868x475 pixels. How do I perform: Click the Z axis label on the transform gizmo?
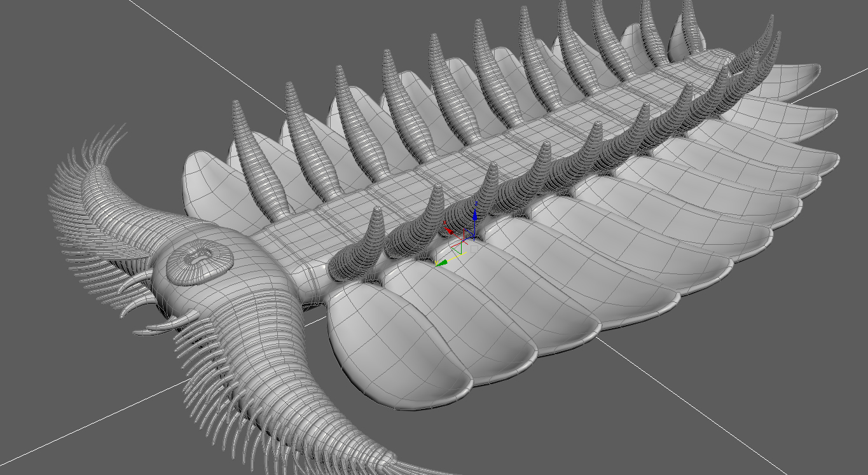[x=476, y=203]
